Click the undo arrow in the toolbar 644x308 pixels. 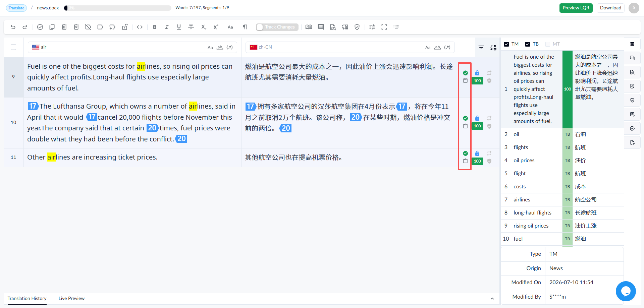[13, 27]
